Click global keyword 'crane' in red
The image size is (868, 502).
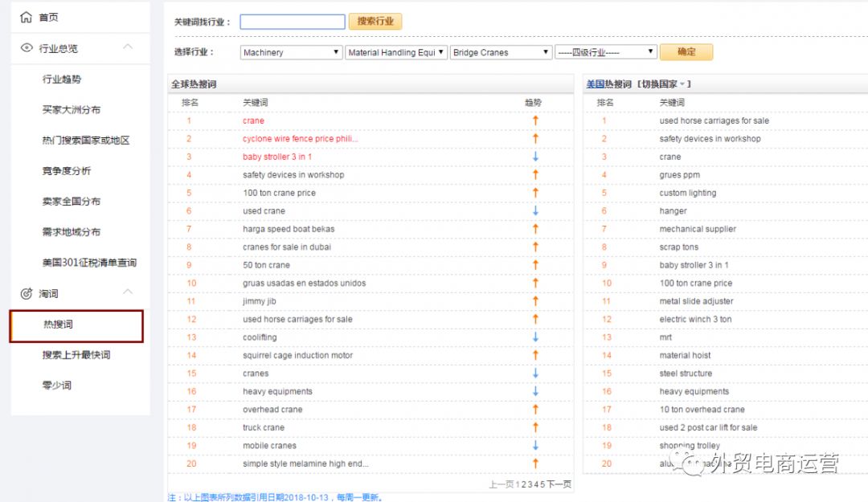253,120
